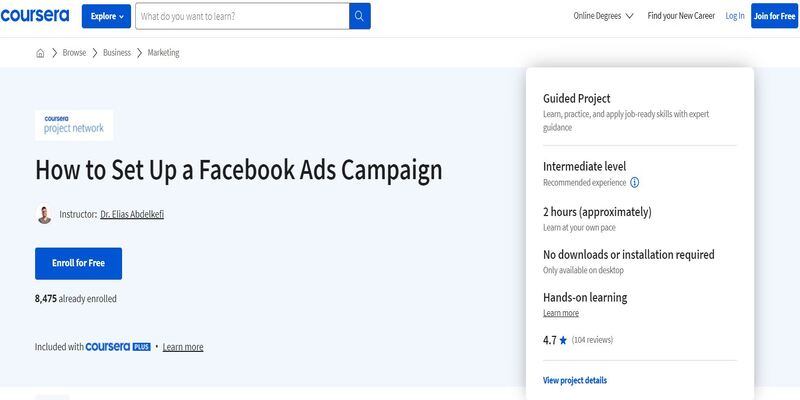Click the 'Learn at your own pace' text

pyautogui.click(x=579, y=228)
